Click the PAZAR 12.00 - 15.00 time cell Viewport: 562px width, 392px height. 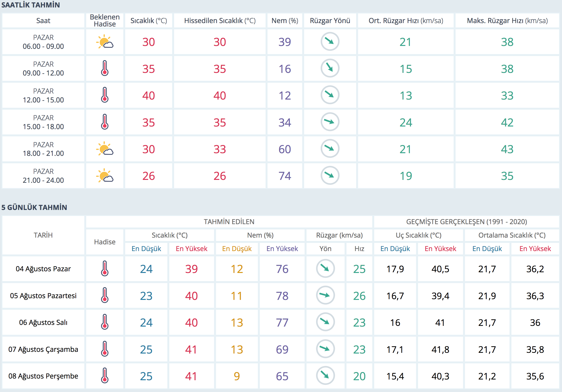(43, 95)
